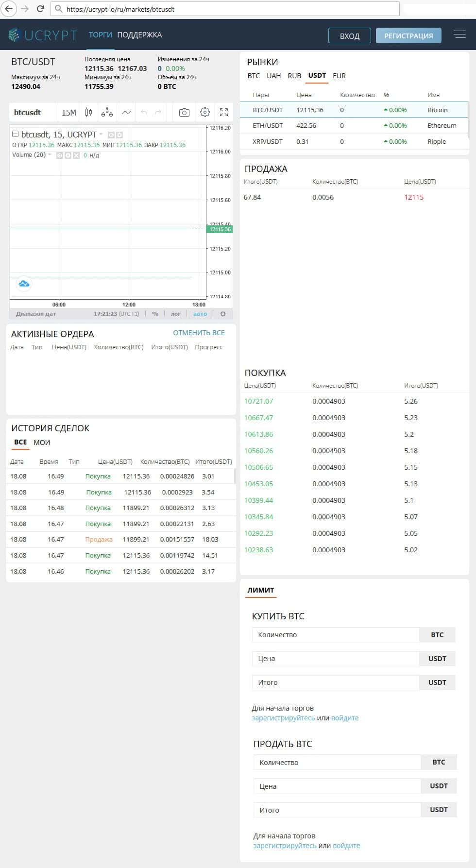Toggle the percent scale on chart
Image resolution: width=476 pixels, height=868 pixels.
[x=155, y=314]
